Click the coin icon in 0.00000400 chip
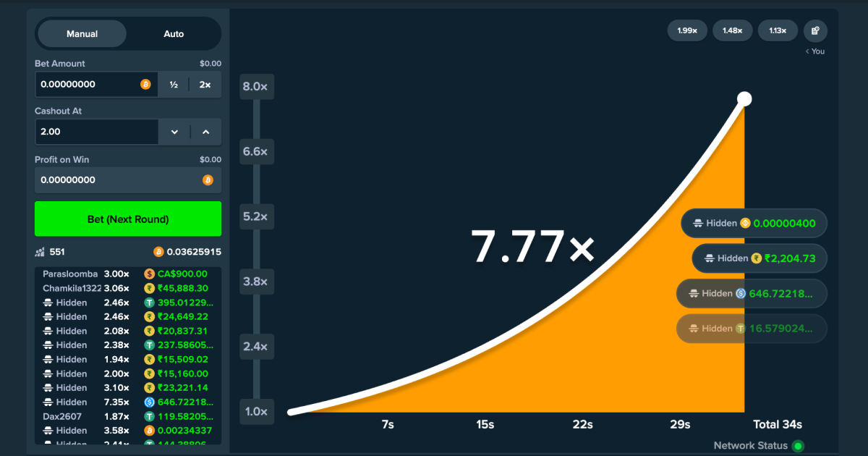 coord(745,223)
